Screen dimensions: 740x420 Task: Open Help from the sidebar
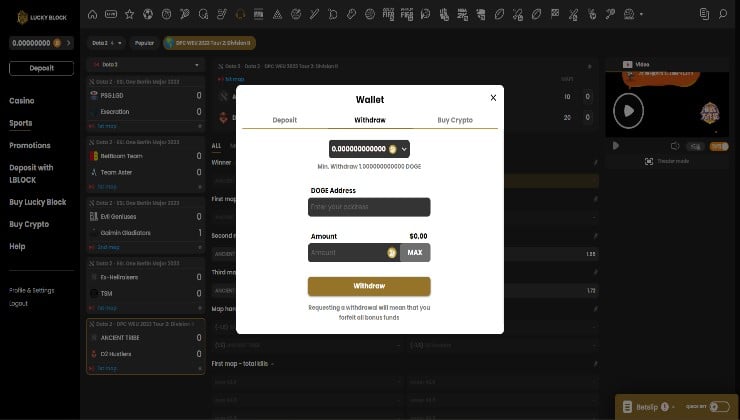[x=17, y=246]
